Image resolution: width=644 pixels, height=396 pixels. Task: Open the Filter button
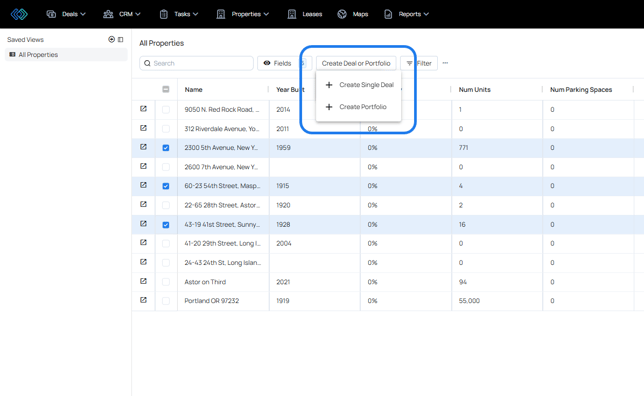tap(419, 63)
